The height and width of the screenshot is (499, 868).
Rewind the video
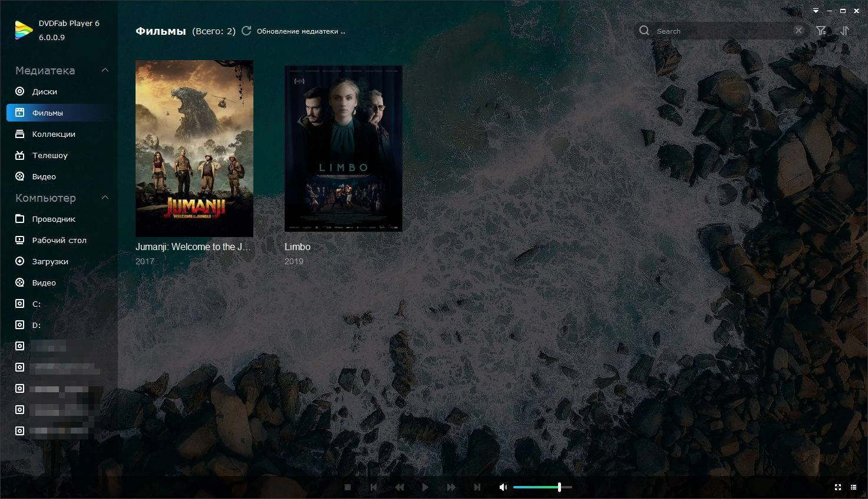[400, 487]
